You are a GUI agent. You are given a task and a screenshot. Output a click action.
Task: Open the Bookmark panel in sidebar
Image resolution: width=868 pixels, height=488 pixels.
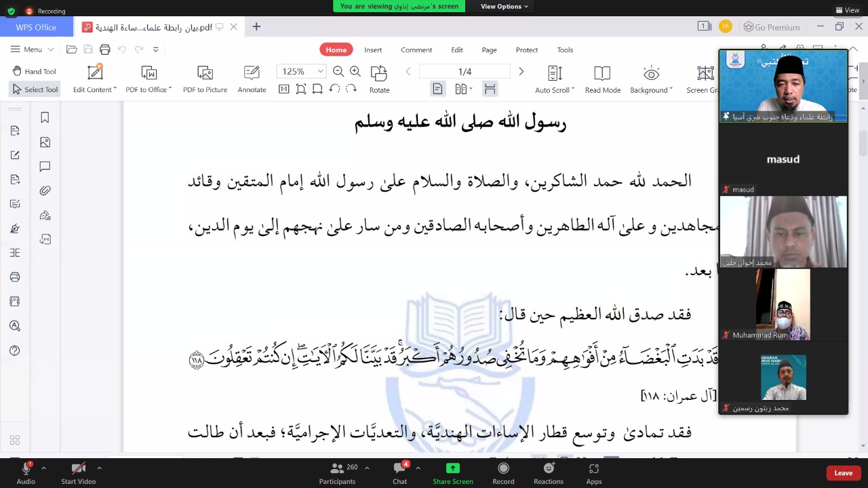click(x=45, y=118)
